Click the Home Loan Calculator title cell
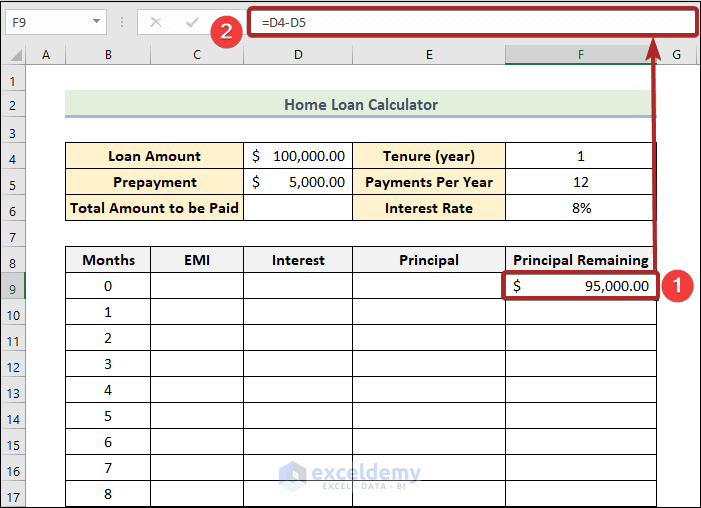 pos(361,105)
